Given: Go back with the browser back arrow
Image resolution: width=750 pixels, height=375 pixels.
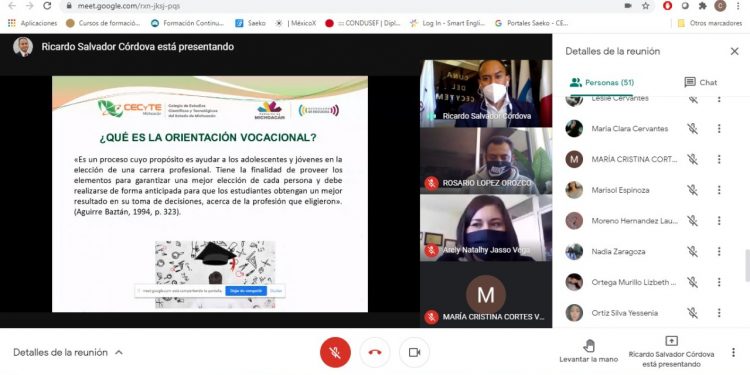Looking at the screenshot, I should point(12,6).
